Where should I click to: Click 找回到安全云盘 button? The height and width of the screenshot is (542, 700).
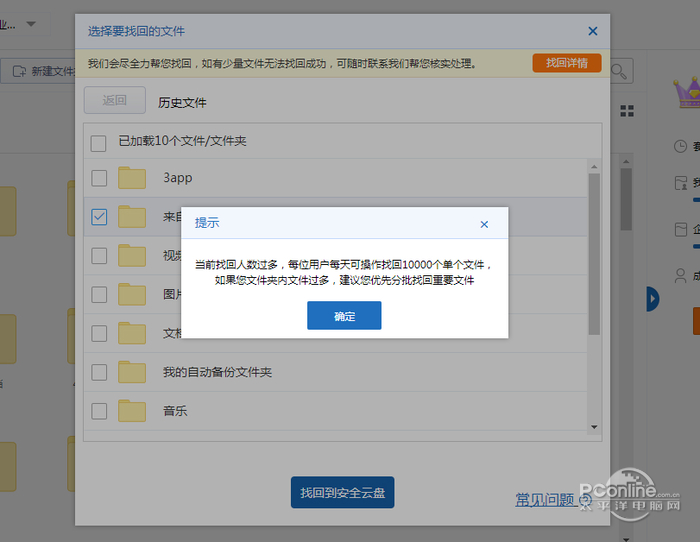pos(342,492)
